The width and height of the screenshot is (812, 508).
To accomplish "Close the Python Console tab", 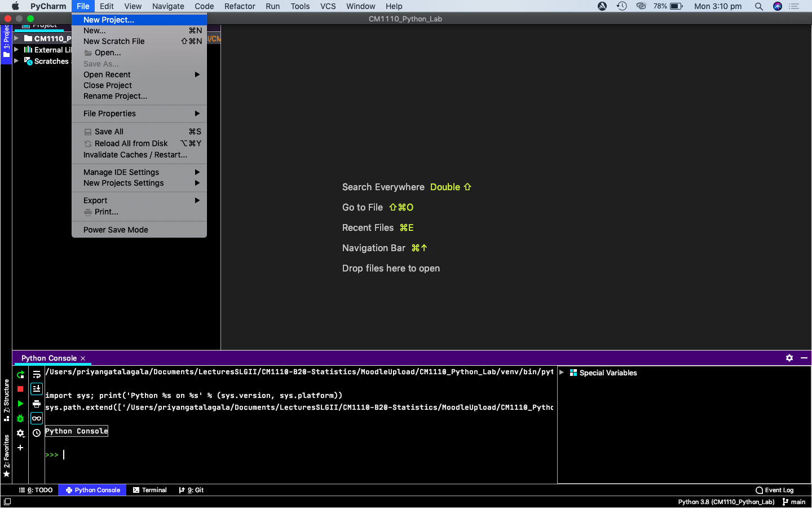I will [83, 358].
